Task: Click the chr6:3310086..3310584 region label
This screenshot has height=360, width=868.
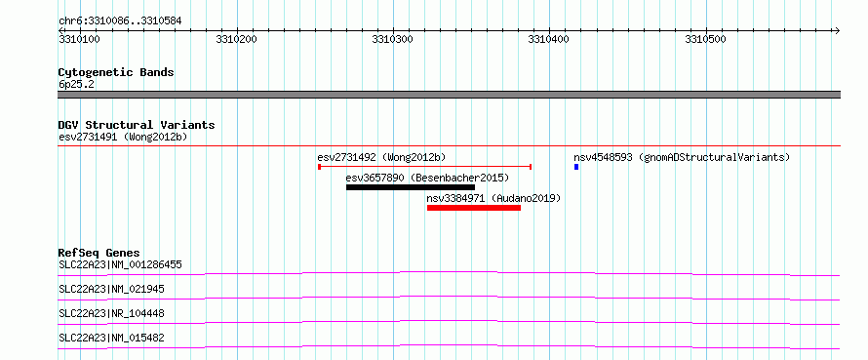Action: click(120, 21)
